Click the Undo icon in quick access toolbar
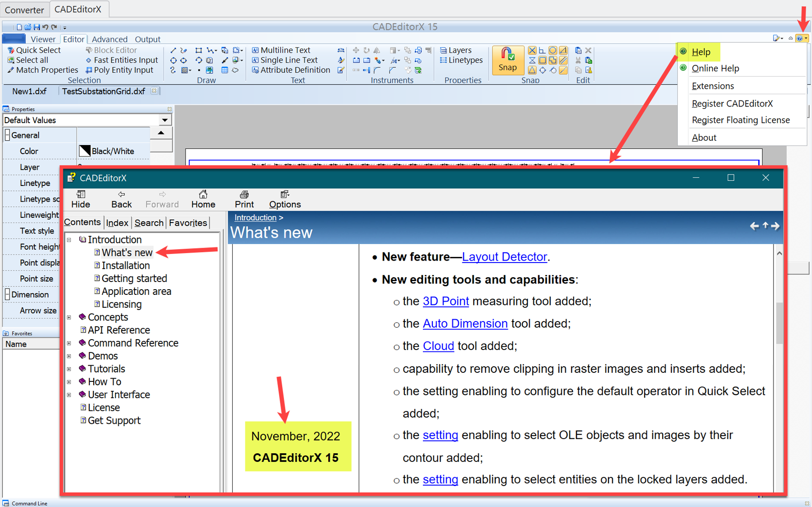Image resolution: width=812 pixels, height=507 pixels. [x=45, y=27]
